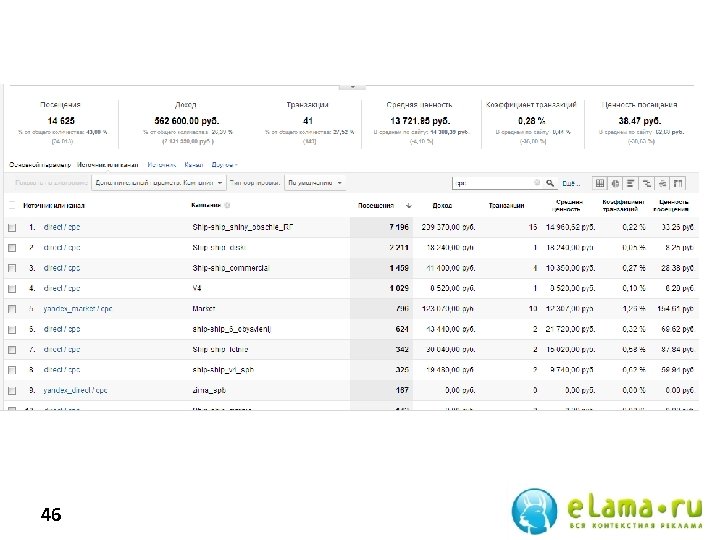
Task: Collapse the chart via the top arrow handle
Action: tap(352, 86)
